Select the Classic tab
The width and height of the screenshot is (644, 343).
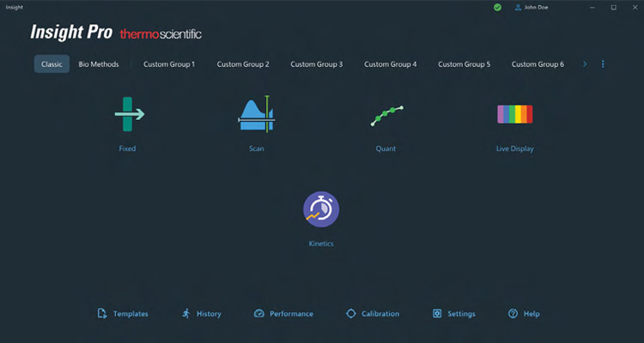(52, 64)
